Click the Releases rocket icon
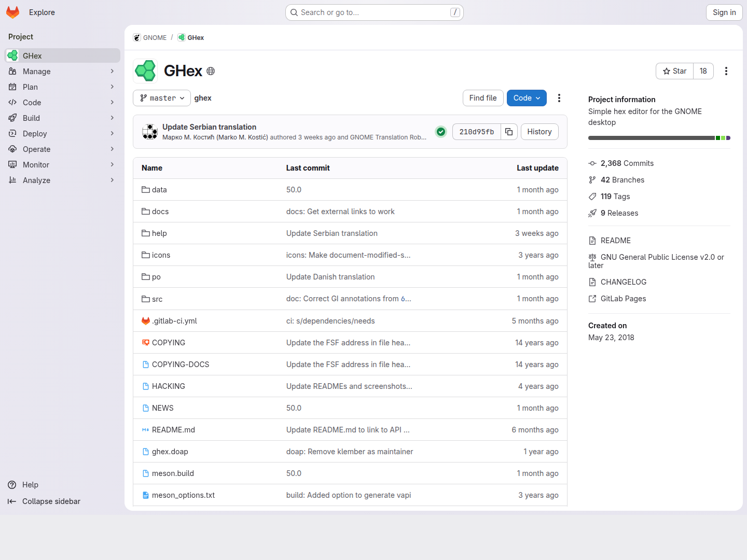747x560 pixels. (592, 213)
